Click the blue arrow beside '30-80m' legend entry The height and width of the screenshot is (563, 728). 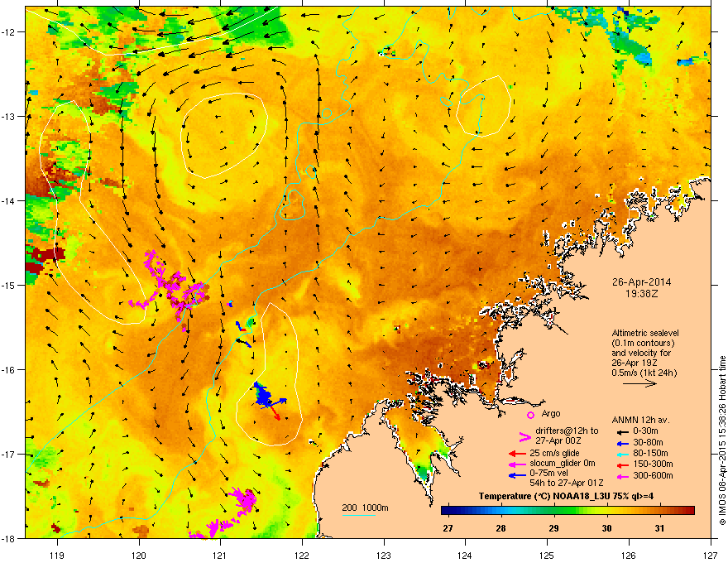pos(621,444)
